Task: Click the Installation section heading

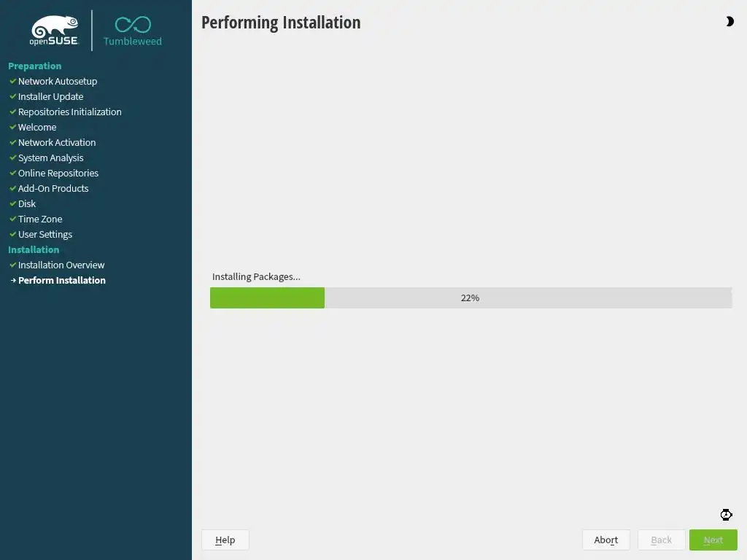Action: pyautogui.click(x=34, y=249)
